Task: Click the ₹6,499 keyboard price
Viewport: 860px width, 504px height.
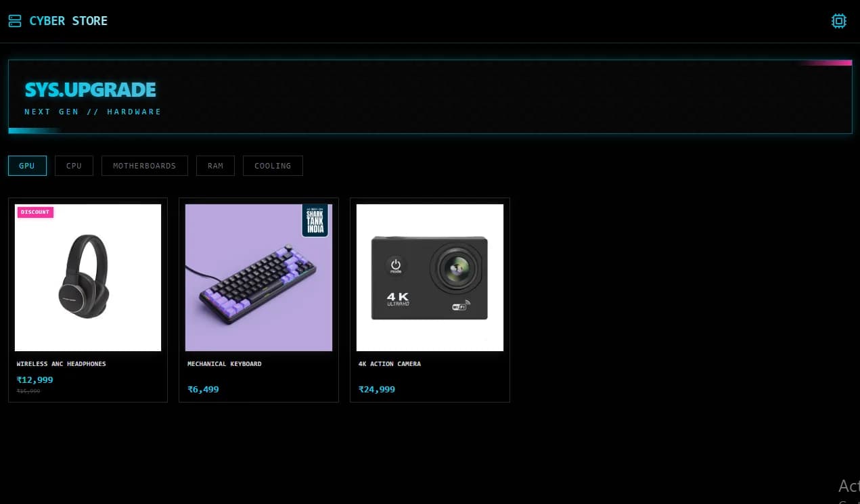Action: [x=203, y=389]
